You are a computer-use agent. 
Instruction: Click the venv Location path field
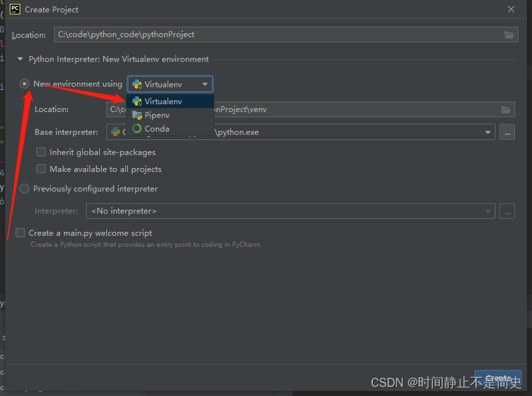pyautogui.click(x=310, y=109)
